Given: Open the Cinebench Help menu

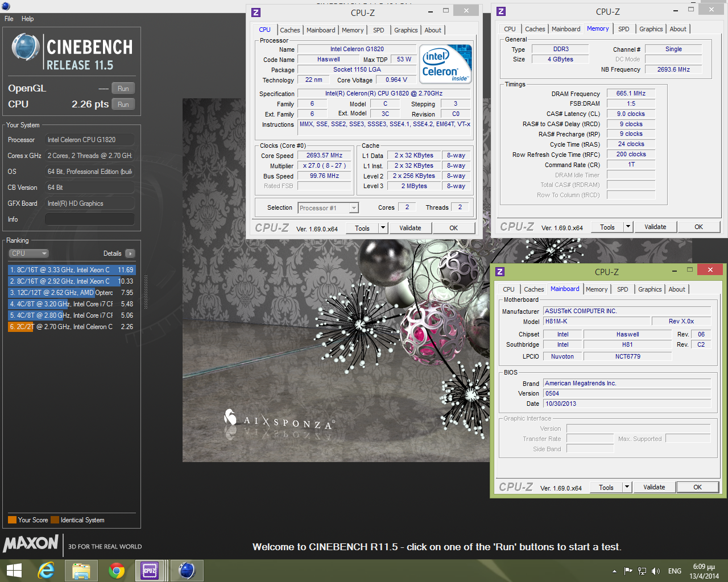Looking at the screenshot, I should (28, 19).
